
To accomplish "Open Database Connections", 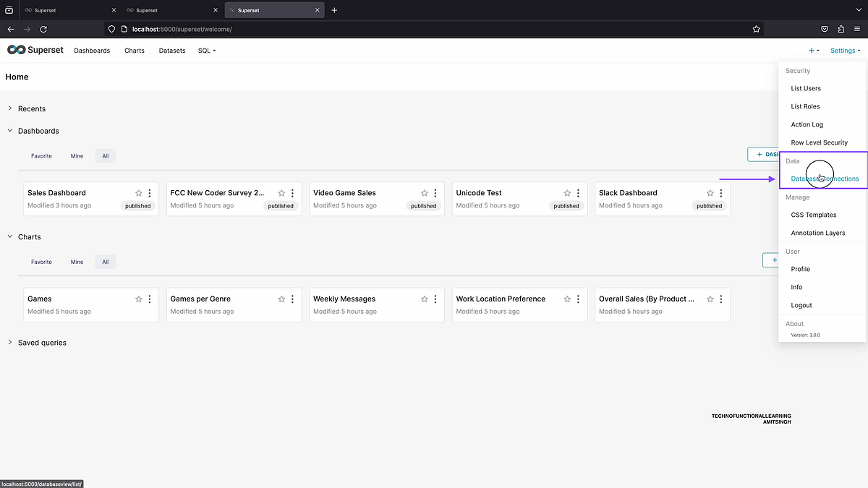I will (x=824, y=179).
